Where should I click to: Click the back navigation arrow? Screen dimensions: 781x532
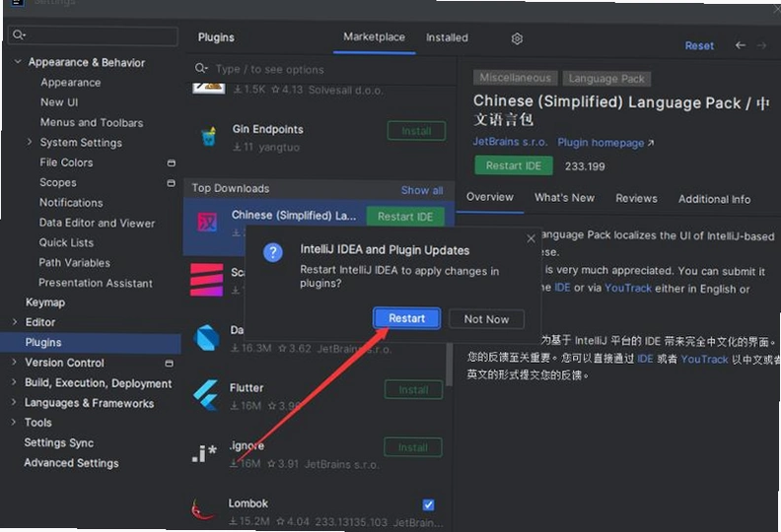[x=741, y=45]
